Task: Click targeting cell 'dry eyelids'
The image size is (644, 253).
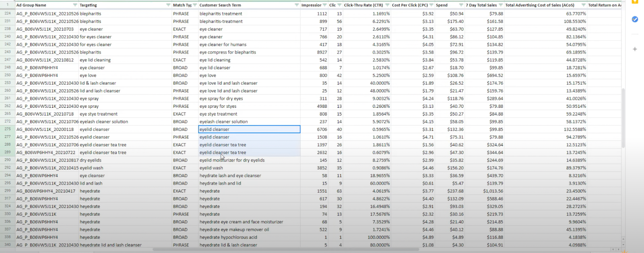Action: coord(91,160)
